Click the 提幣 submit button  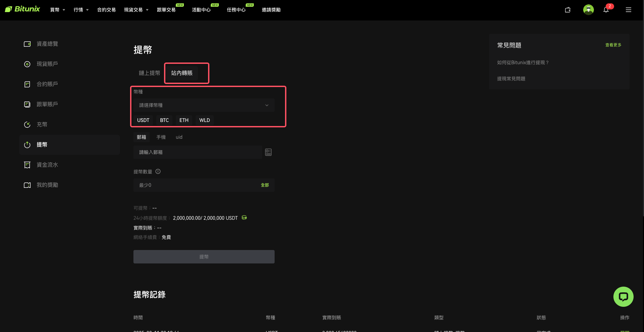pos(204,257)
